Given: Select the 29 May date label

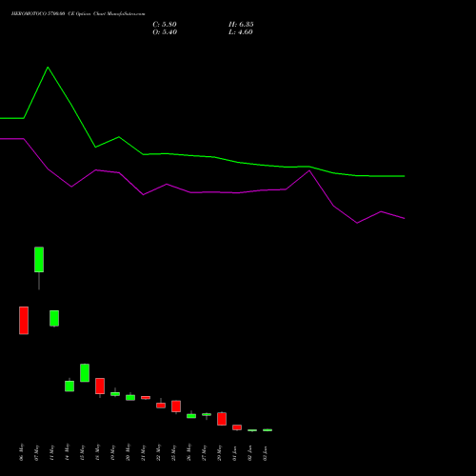Looking at the screenshot, I should pos(220,452).
